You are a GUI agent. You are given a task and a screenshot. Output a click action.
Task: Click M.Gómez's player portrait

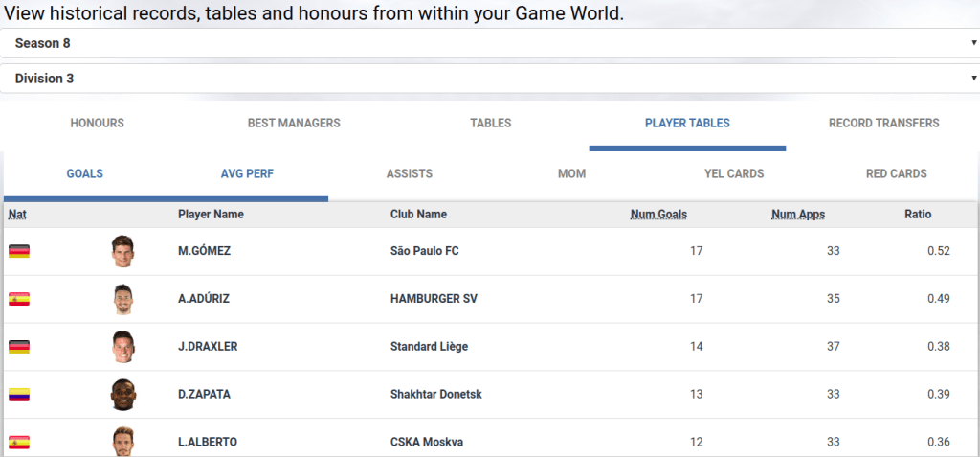[122, 251]
